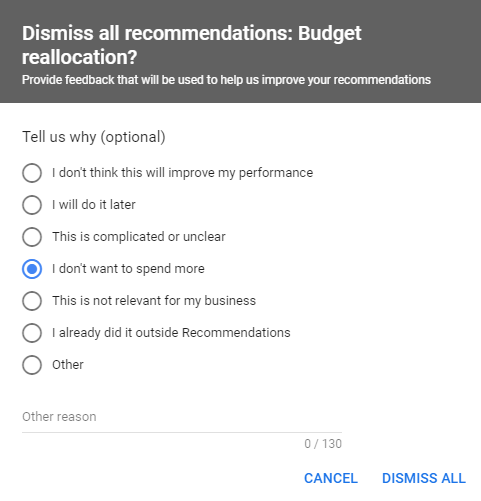Choose "This is complicated or unclear" radio option

pyautogui.click(x=32, y=237)
